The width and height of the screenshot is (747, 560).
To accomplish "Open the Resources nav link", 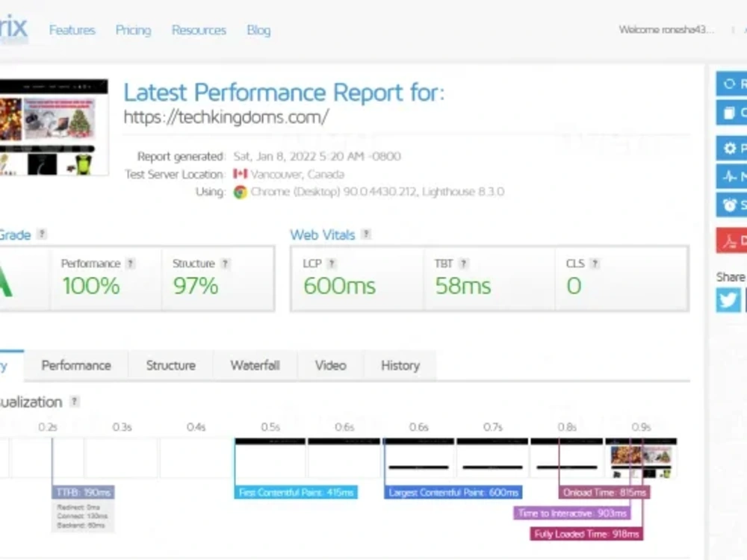I will (x=199, y=30).
